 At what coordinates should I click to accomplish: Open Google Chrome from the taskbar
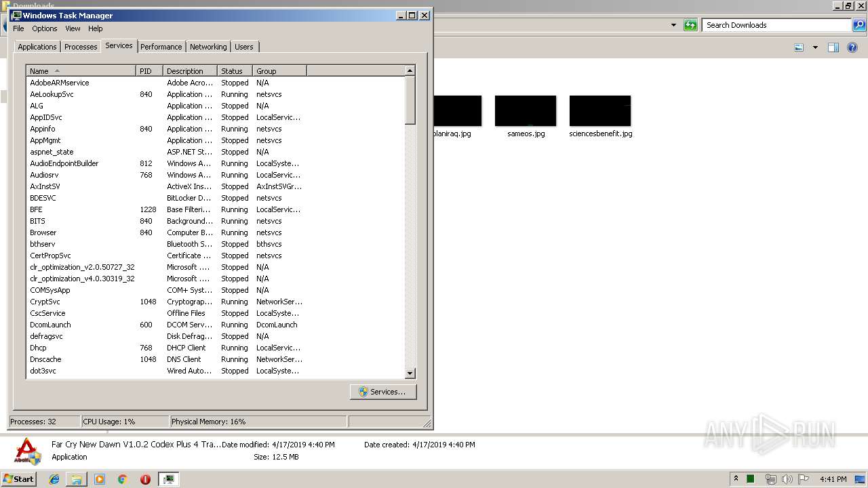(x=122, y=479)
